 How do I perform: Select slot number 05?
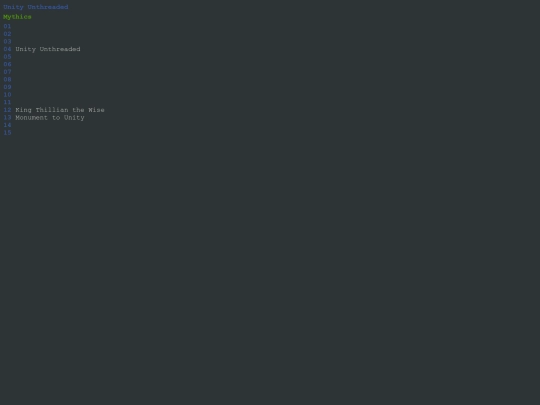coord(7,57)
